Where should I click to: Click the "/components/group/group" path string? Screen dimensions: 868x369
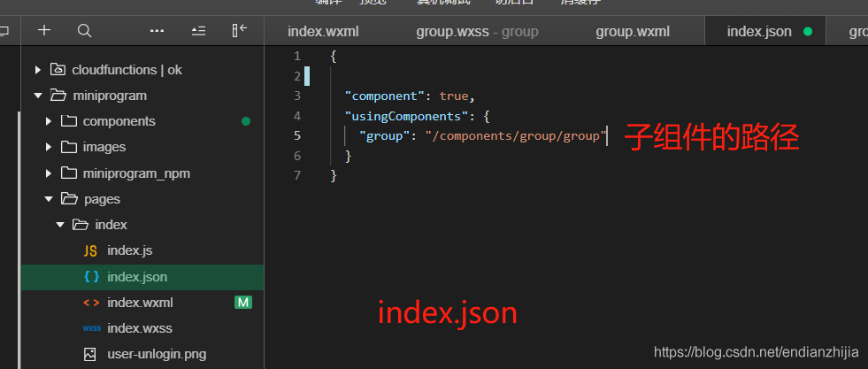[x=516, y=135]
